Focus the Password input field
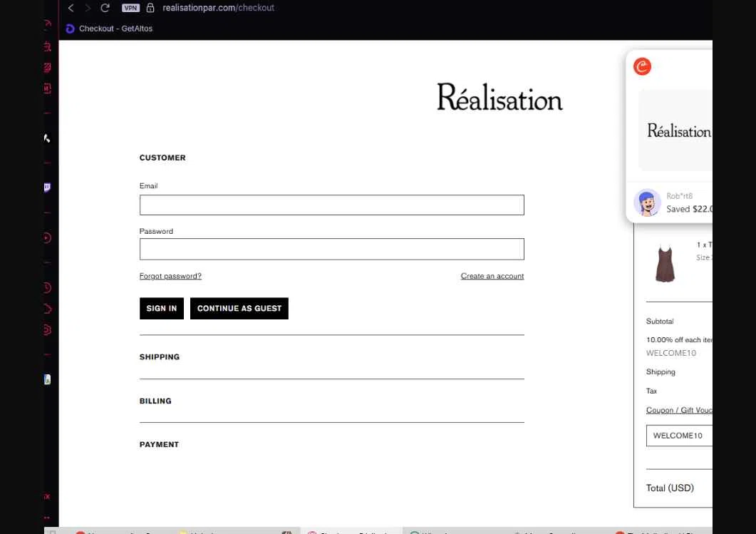756x534 pixels. point(332,249)
